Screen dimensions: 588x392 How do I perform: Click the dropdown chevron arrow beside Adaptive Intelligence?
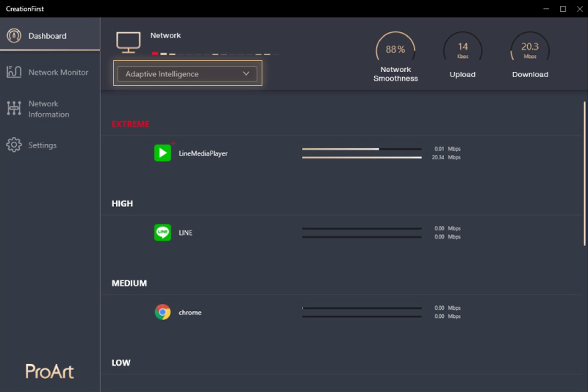coord(246,74)
